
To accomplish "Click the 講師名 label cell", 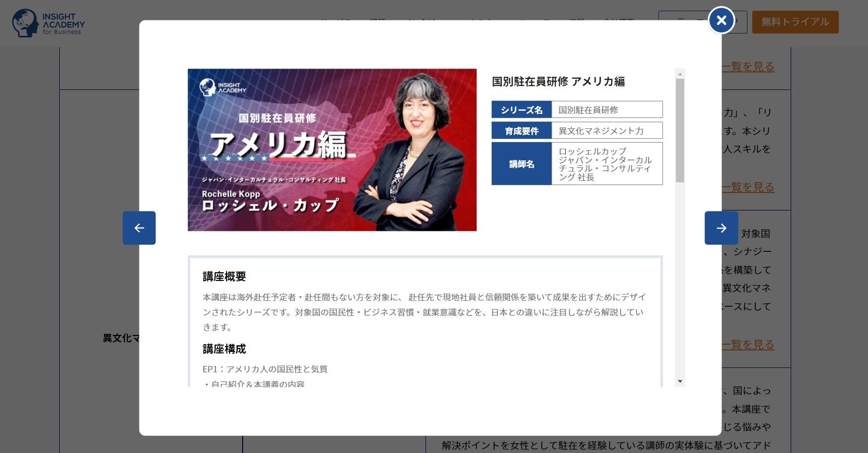I will [x=522, y=164].
